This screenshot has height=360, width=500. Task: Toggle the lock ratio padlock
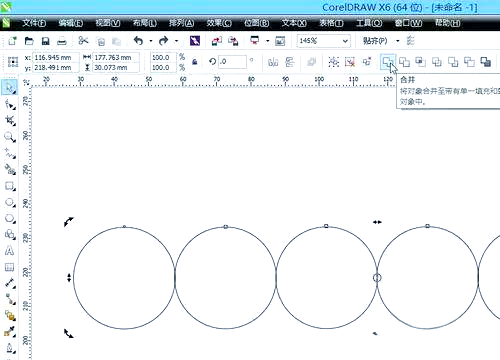[x=195, y=62]
